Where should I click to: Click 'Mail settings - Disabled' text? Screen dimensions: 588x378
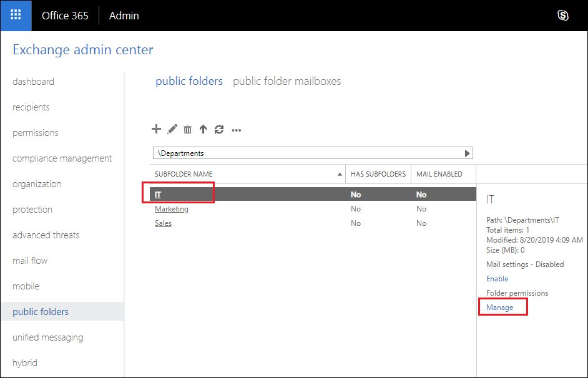pyautogui.click(x=525, y=264)
